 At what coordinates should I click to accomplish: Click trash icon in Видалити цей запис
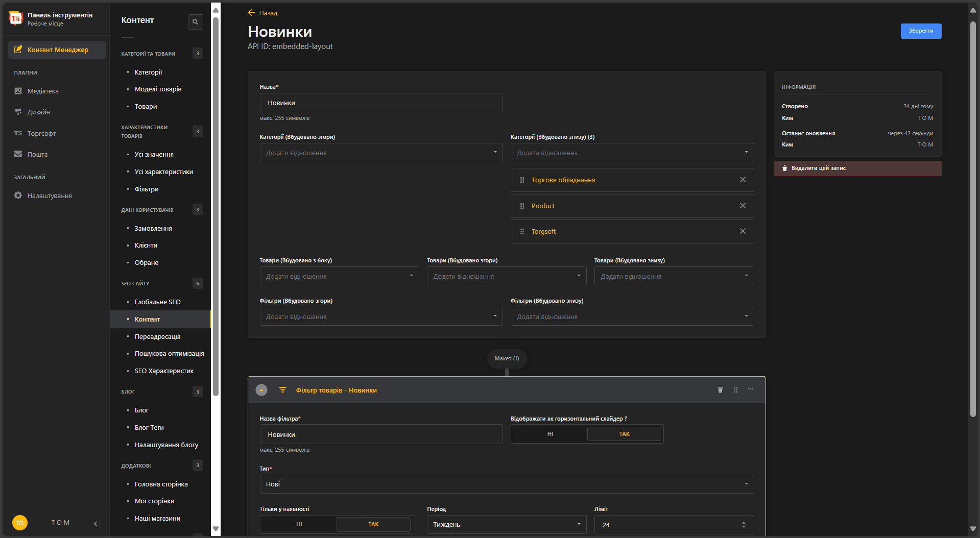pos(784,168)
